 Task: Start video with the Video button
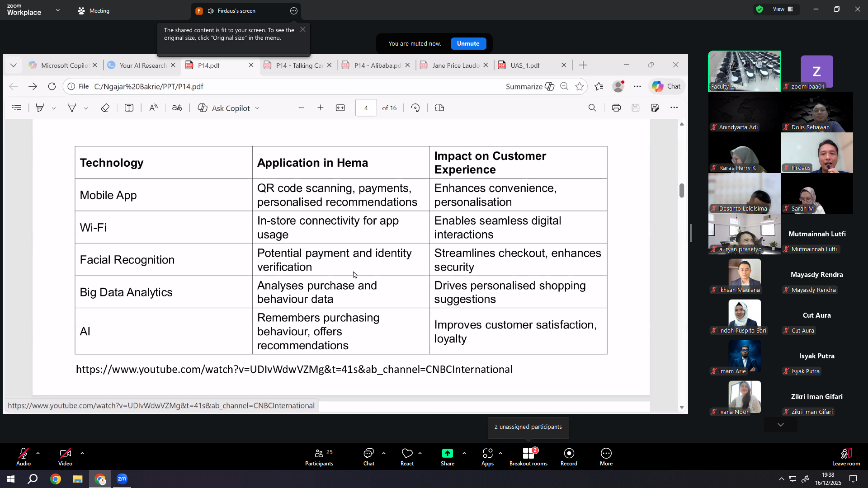click(65, 457)
